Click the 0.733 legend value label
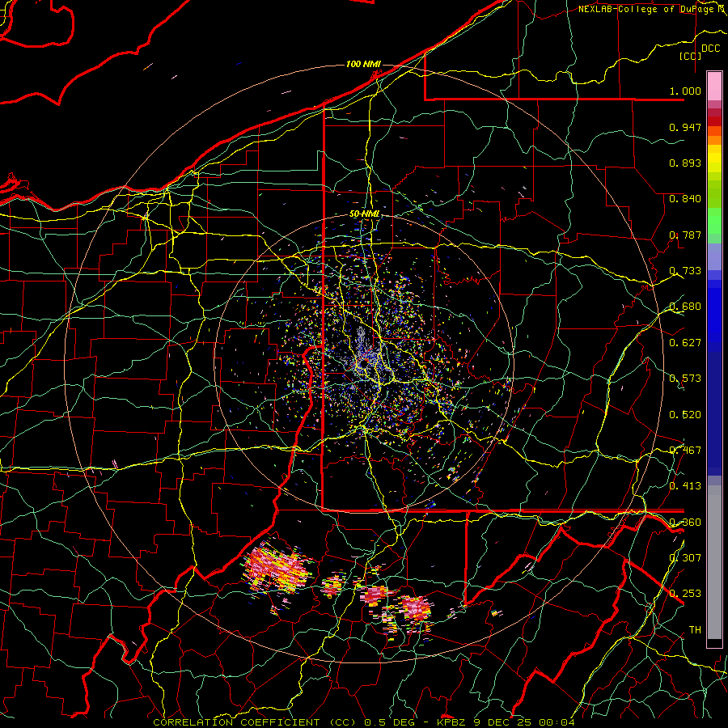Screen dimensions: 728x728 coord(685,271)
